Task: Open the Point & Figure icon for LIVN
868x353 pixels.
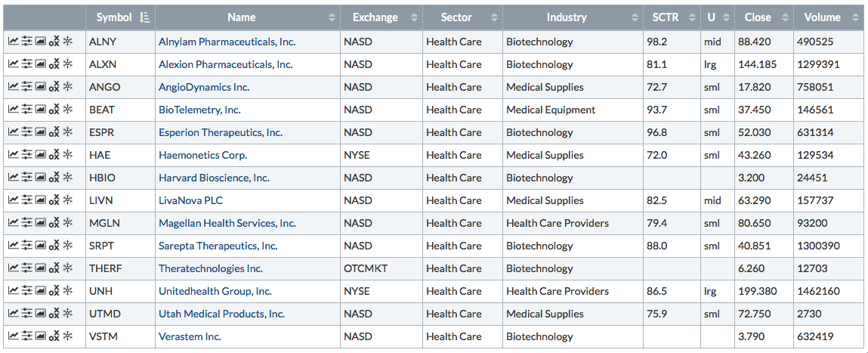Action: tap(54, 201)
